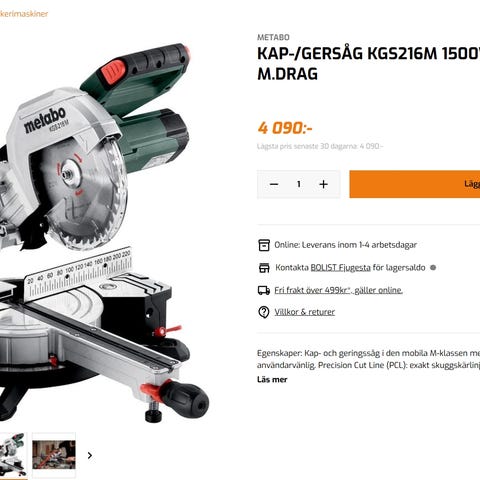Click the question mark icon by Villkor
Screen dimensions: 480x480
click(264, 312)
